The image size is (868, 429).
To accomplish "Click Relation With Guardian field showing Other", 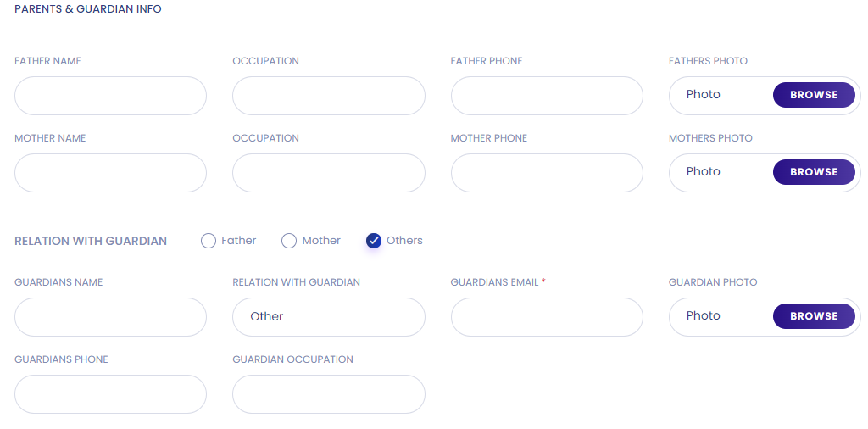I will (x=328, y=317).
